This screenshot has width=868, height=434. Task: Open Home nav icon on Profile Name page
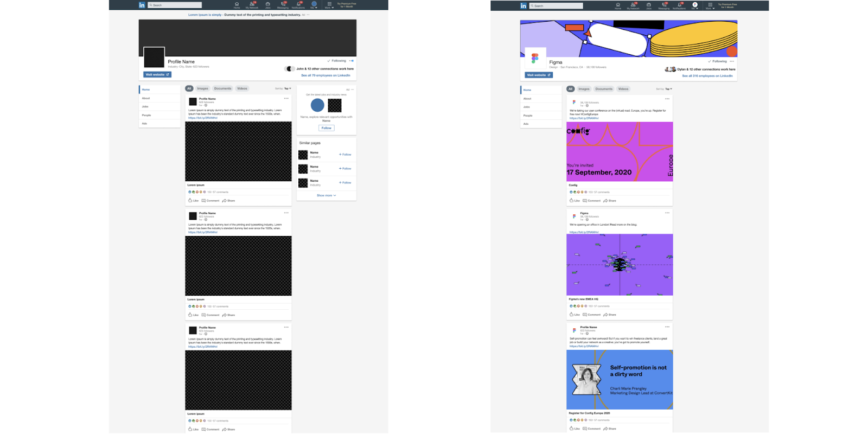[237, 5]
